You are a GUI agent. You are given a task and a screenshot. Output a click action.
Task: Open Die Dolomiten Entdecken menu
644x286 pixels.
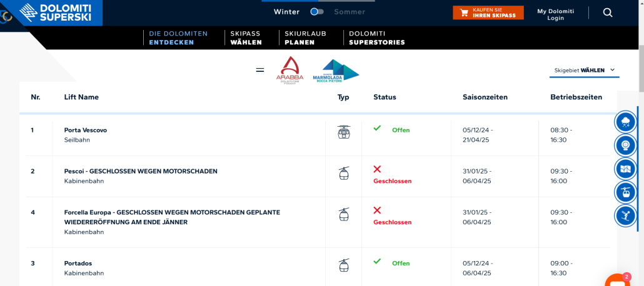(x=178, y=38)
